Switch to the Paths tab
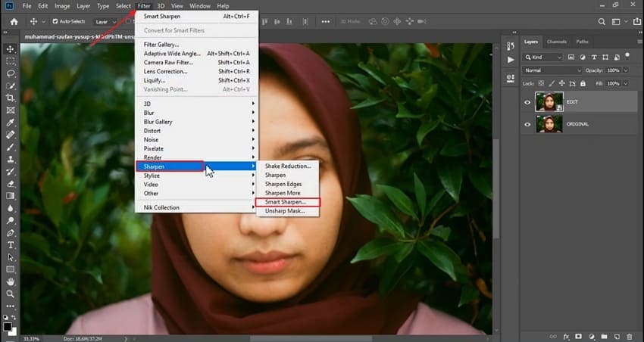This screenshot has height=342, width=644. point(582,42)
